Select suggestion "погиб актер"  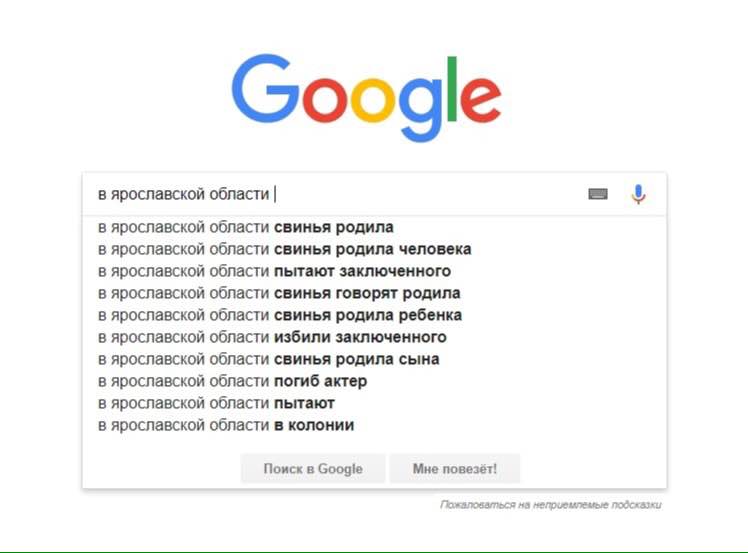(374, 381)
